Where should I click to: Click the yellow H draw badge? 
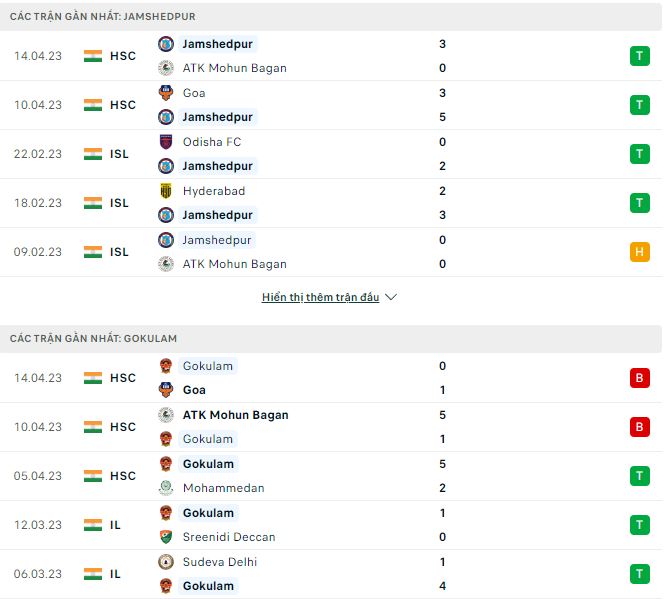(640, 252)
